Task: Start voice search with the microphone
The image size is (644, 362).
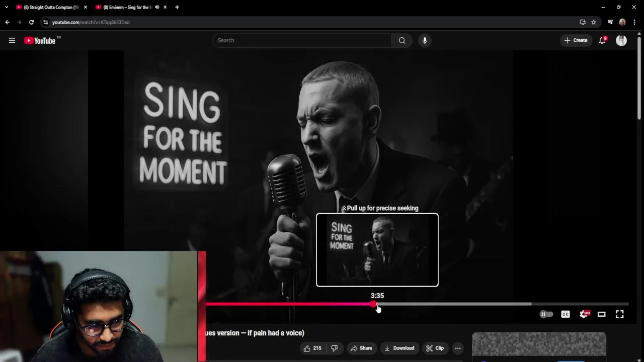Action: coord(425,40)
